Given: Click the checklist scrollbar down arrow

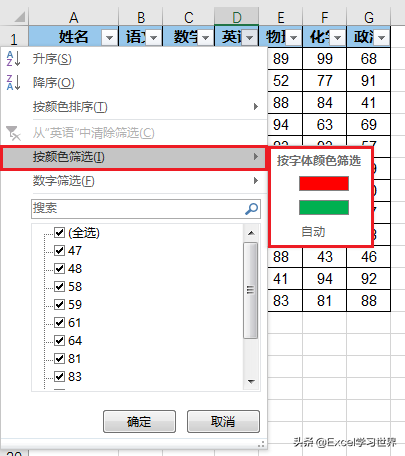Looking at the screenshot, I should tap(251, 381).
